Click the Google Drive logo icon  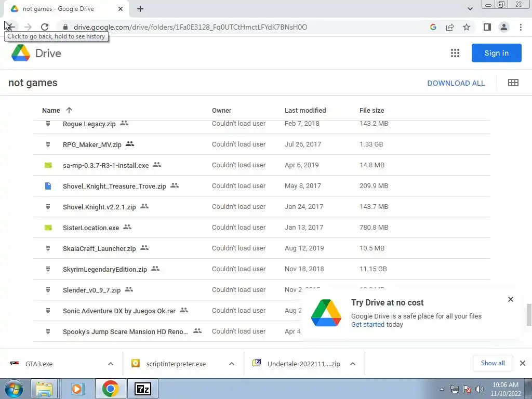[21, 53]
